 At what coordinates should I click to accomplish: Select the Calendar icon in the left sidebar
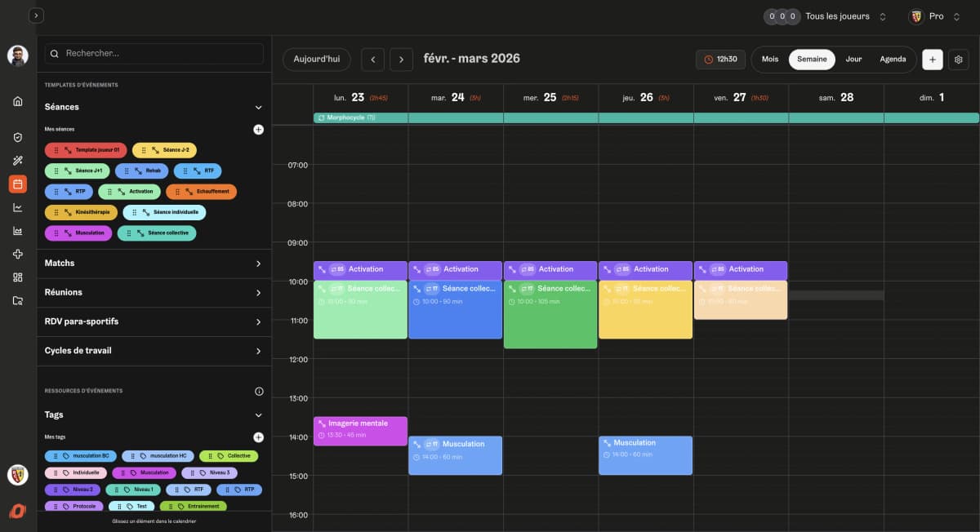[x=16, y=184]
